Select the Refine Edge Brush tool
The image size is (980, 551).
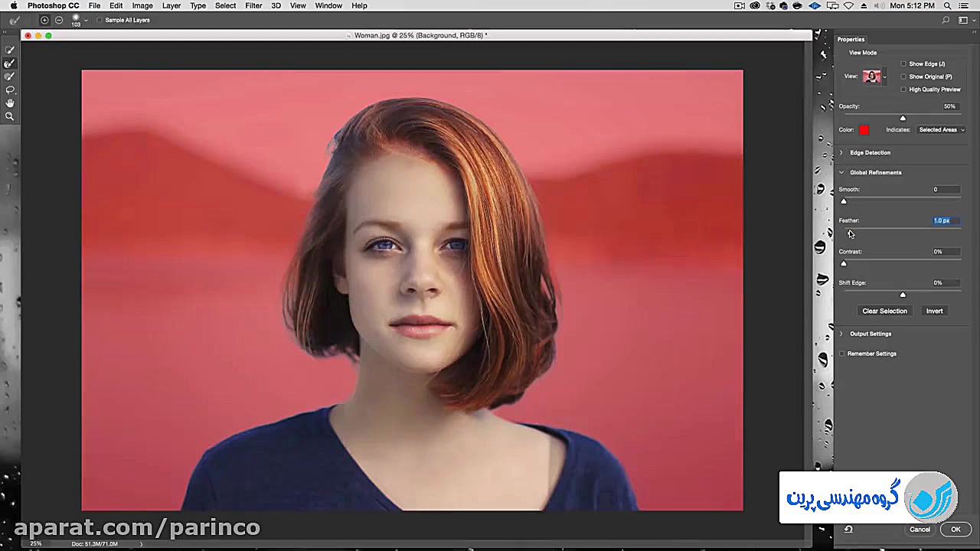(x=10, y=64)
